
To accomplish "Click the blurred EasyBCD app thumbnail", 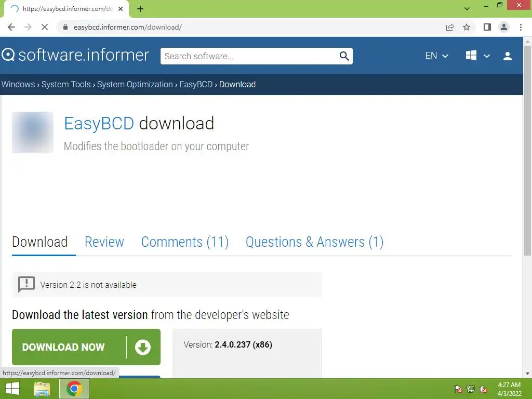I will tap(33, 132).
